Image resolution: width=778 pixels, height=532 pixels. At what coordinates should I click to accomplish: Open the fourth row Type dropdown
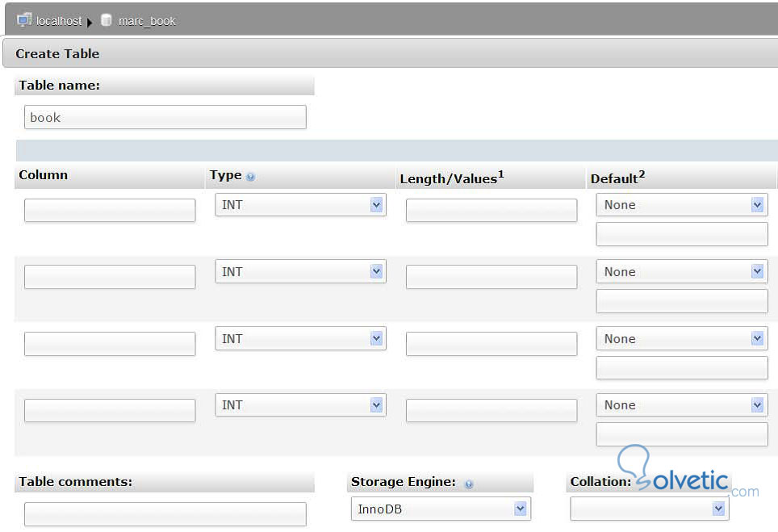pos(300,405)
